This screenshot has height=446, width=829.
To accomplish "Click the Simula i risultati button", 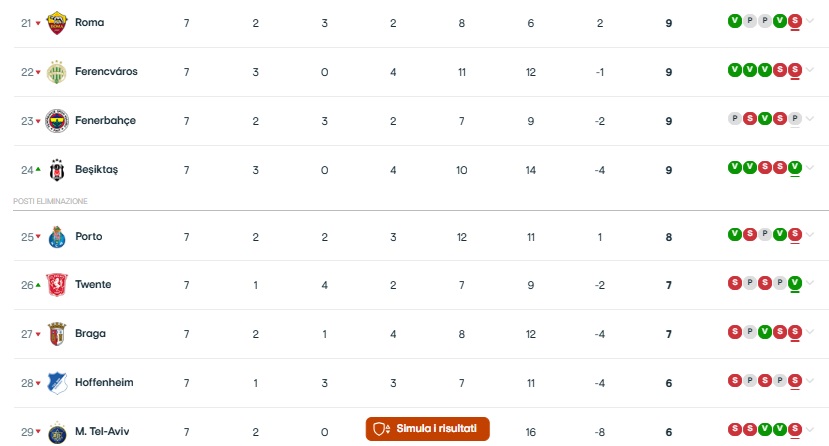I will click(x=427, y=429).
